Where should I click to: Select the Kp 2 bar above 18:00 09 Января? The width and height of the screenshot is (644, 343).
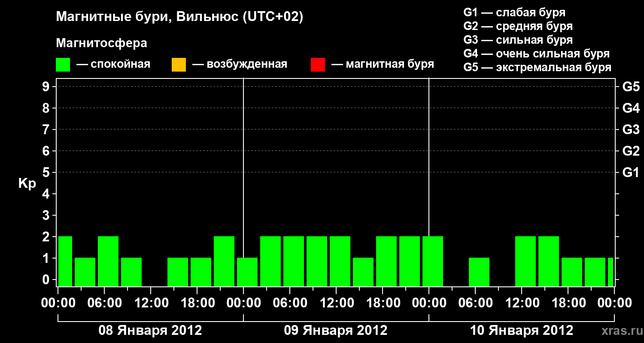(386, 261)
